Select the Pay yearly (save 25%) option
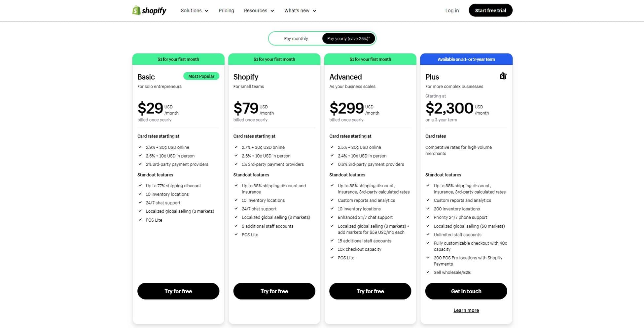Screen dimensions: 644x328 [348, 38]
